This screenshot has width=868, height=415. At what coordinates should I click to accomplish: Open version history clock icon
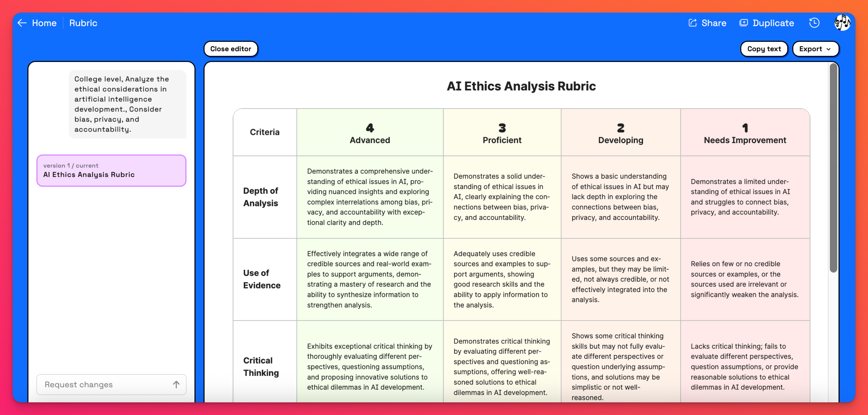click(814, 23)
